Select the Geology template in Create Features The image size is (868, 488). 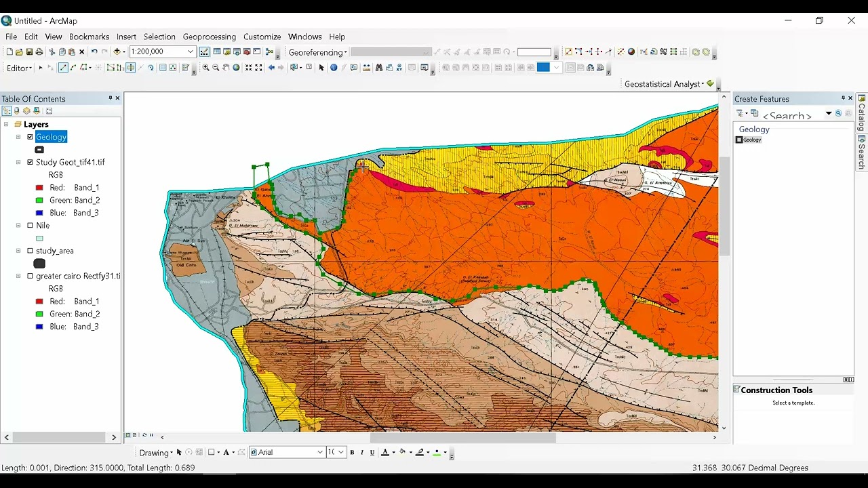tap(751, 140)
